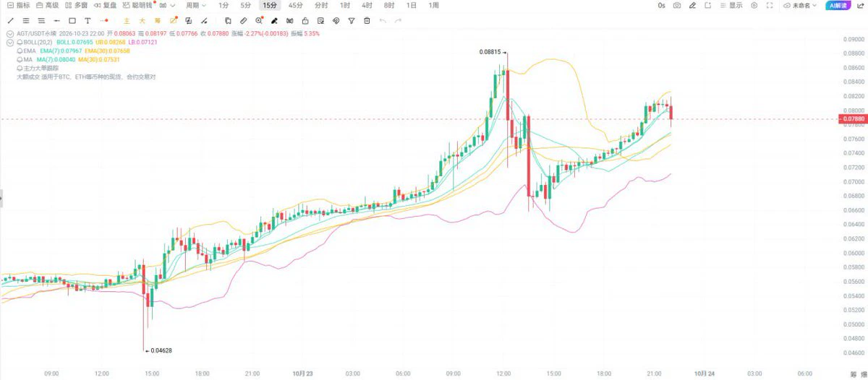Toggle the MA indicator bell
Viewport: 868px width, 380px height.
[20, 59]
